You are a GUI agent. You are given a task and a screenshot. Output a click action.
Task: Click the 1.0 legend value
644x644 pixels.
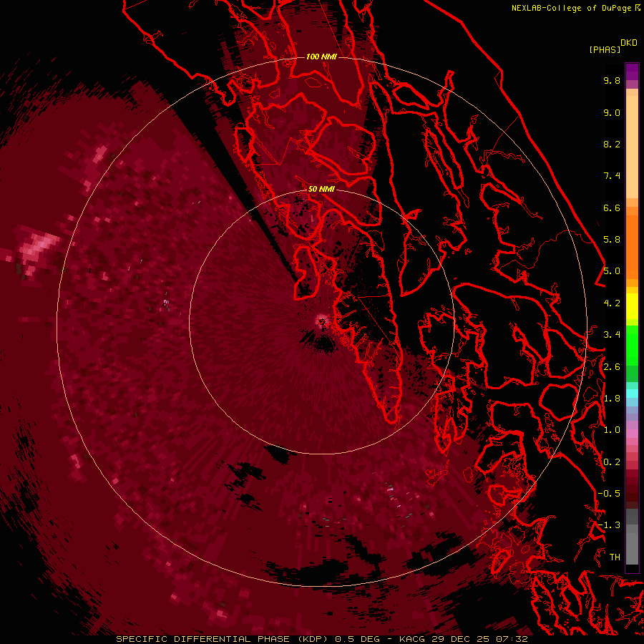pos(612,430)
